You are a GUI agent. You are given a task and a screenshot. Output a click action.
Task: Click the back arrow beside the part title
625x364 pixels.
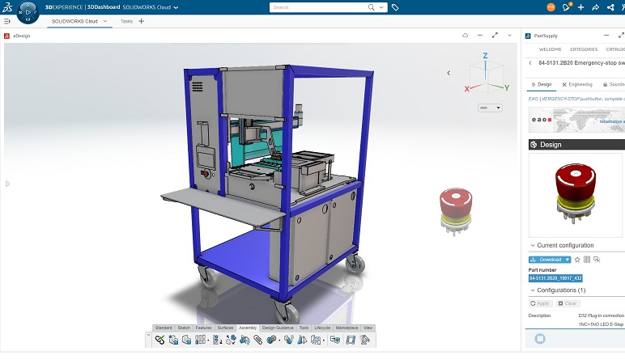coord(530,63)
